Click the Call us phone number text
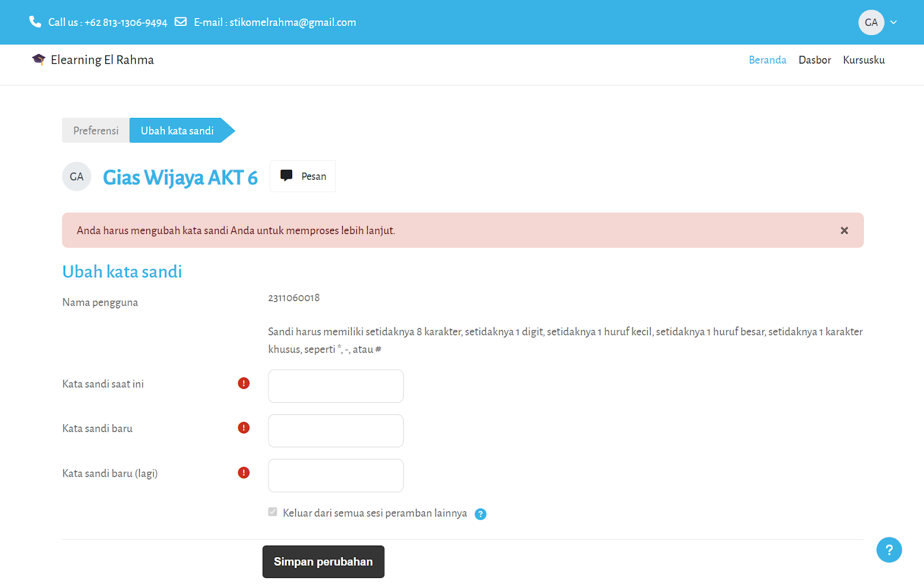924x586 pixels. click(x=107, y=23)
